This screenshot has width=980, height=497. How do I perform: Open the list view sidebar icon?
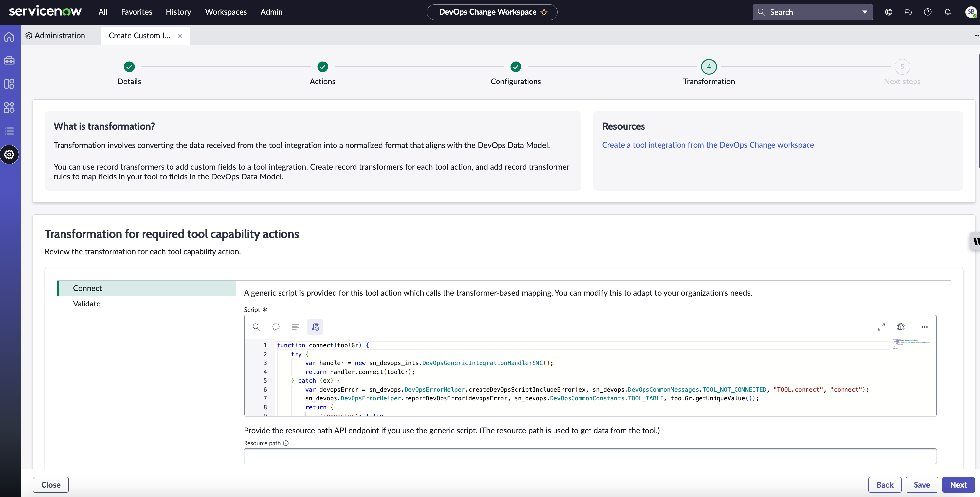tap(9, 131)
